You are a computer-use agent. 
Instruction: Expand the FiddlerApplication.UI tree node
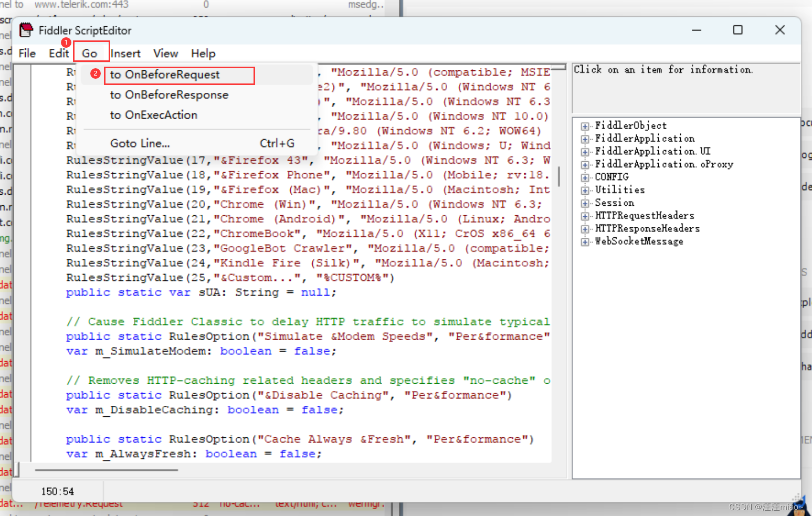click(585, 152)
